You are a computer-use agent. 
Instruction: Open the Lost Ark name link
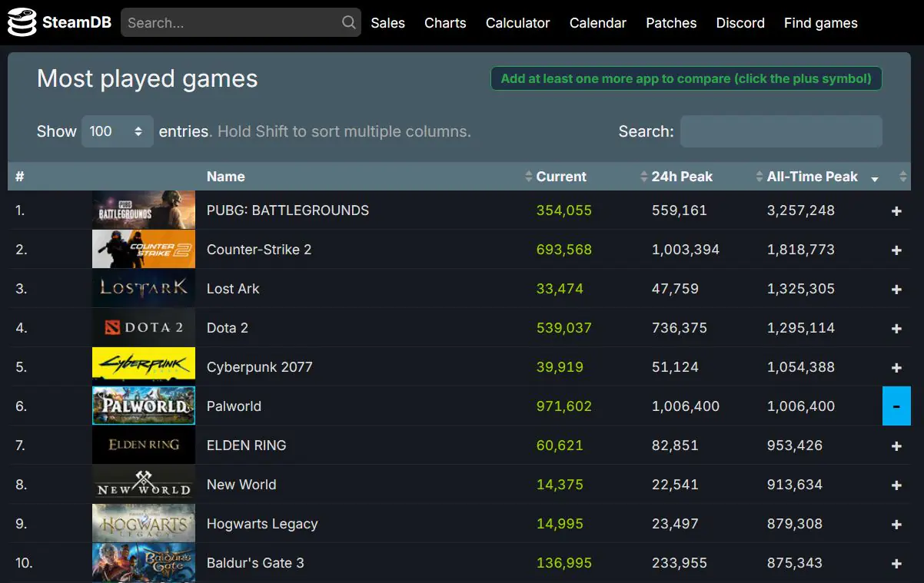pos(233,289)
